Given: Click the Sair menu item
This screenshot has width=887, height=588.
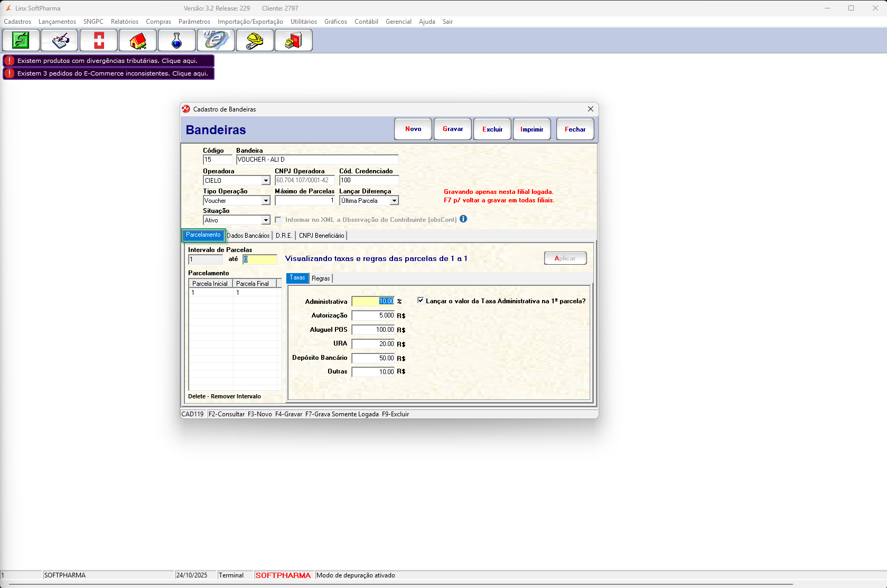Looking at the screenshot, I should 448,22.
